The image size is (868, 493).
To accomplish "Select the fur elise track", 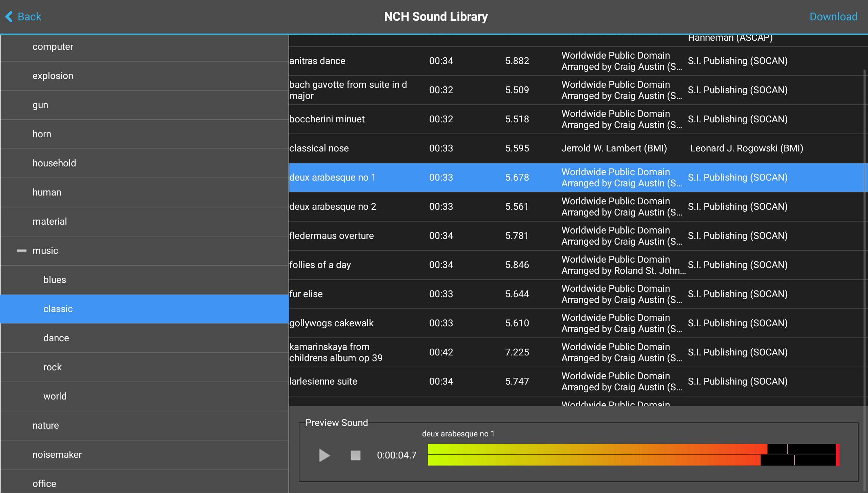I will [x=576, y=294].
